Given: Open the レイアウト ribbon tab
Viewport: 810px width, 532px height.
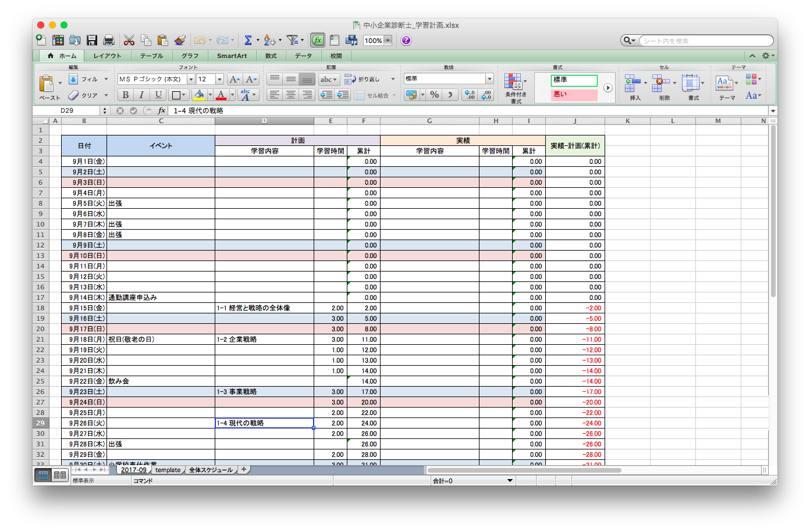Looking at the screenshot, I should 108,56.
